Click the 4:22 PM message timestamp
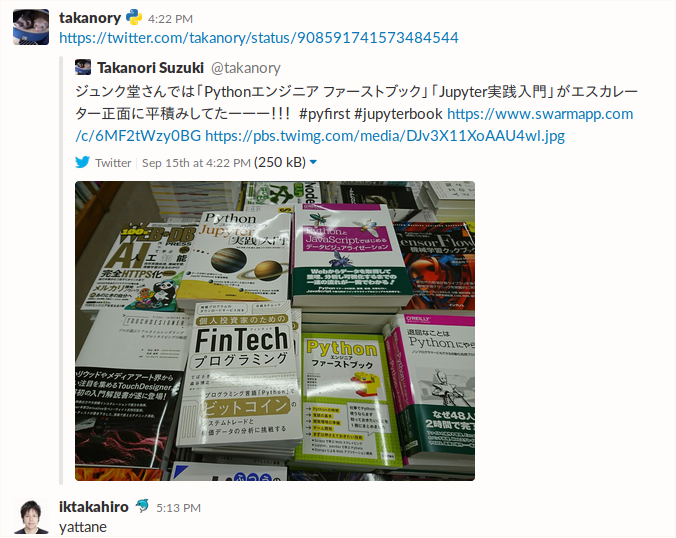This screenshot has height=538, width=676. [x=170, y=19]
